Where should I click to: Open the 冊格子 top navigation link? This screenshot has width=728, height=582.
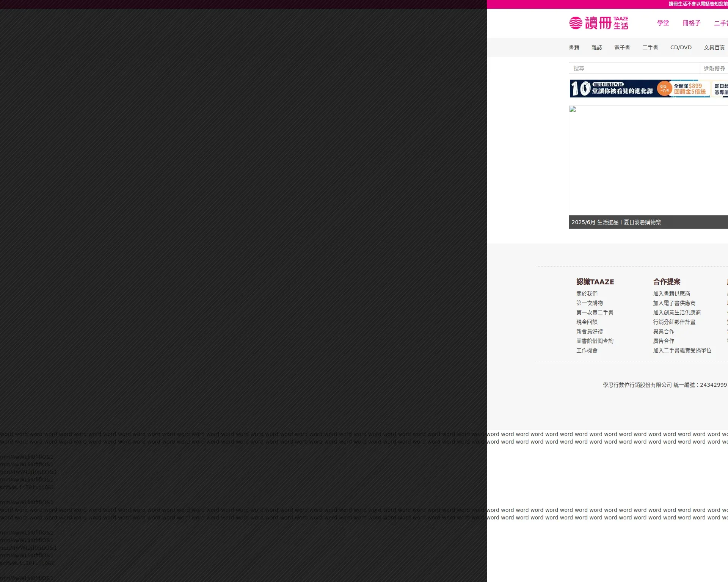coord(691,23)
